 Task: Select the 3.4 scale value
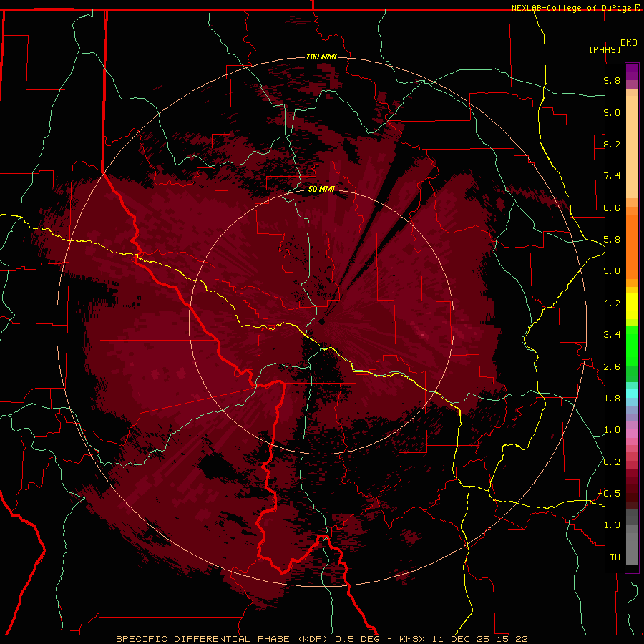pyautogui.click(x=612, y=335)
